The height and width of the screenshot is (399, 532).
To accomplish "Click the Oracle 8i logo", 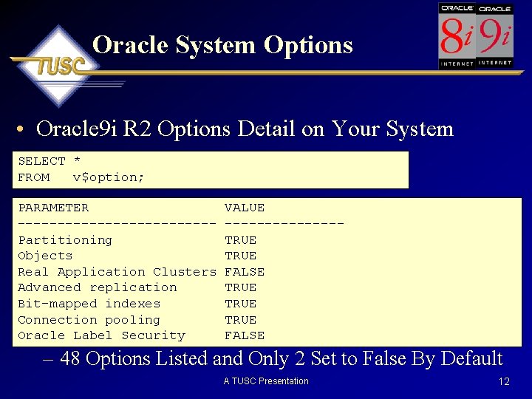I will pos(457,35).
